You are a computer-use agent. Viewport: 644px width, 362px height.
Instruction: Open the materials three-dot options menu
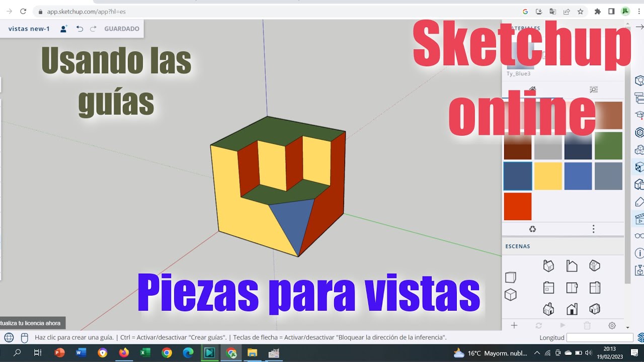594,229
